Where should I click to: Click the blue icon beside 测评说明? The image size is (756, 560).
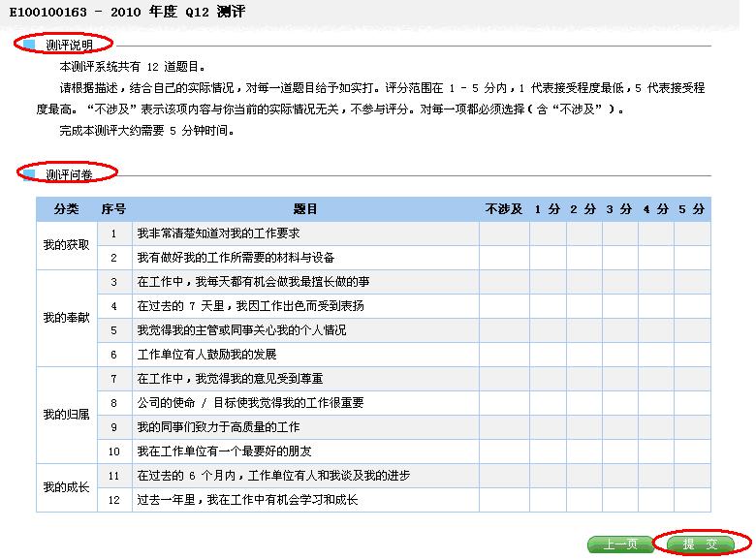click(x=29, y=45)
